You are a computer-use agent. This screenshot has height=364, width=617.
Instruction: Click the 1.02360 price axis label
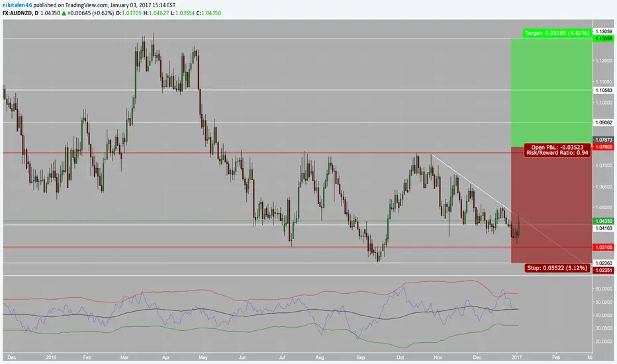pyautogui.click(x=604, y=263)
